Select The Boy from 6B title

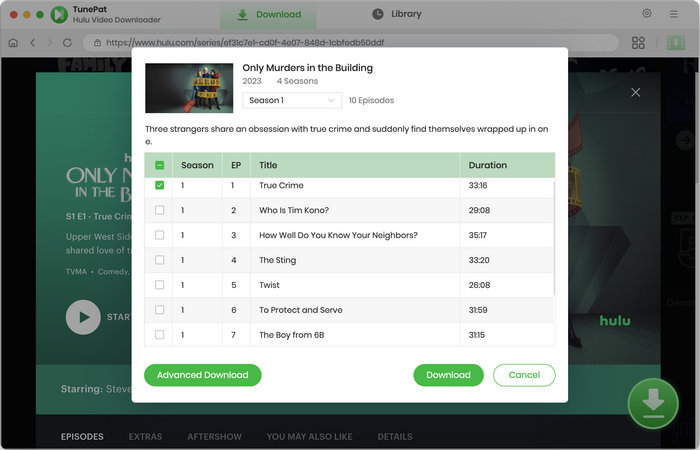tap(292, 335)
